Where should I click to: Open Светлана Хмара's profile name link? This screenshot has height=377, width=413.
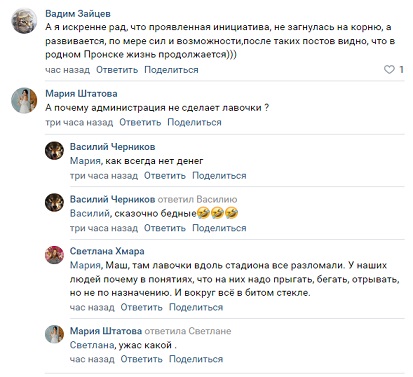107,251
